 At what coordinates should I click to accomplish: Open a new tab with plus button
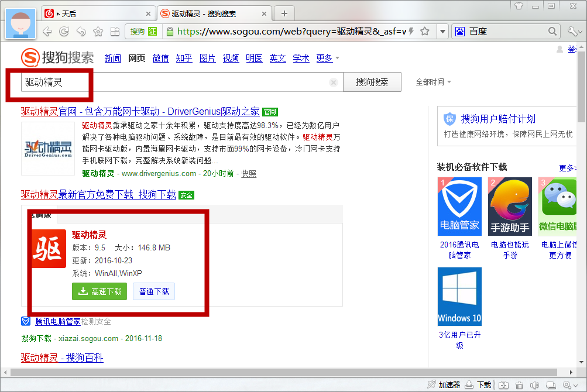(284, 13)
